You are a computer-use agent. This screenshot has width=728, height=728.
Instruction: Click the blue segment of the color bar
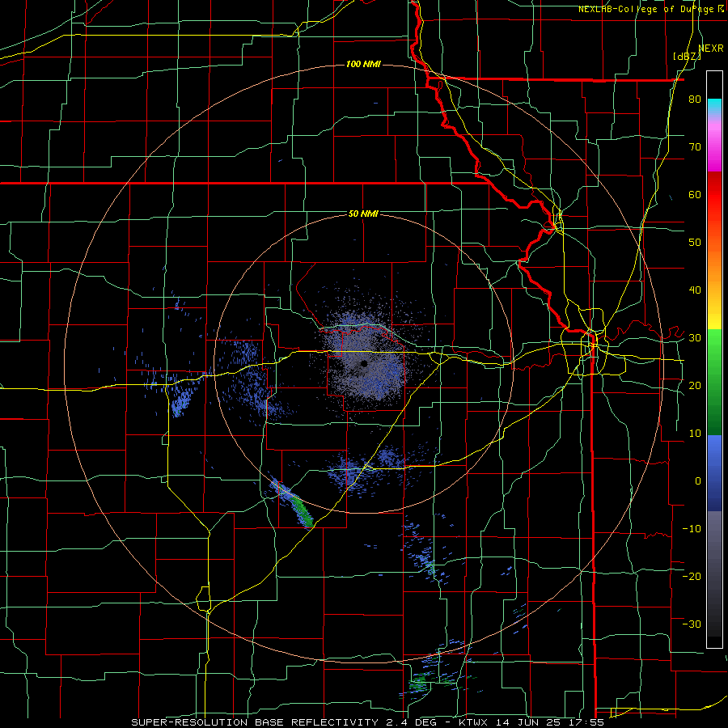pos(714,473)
